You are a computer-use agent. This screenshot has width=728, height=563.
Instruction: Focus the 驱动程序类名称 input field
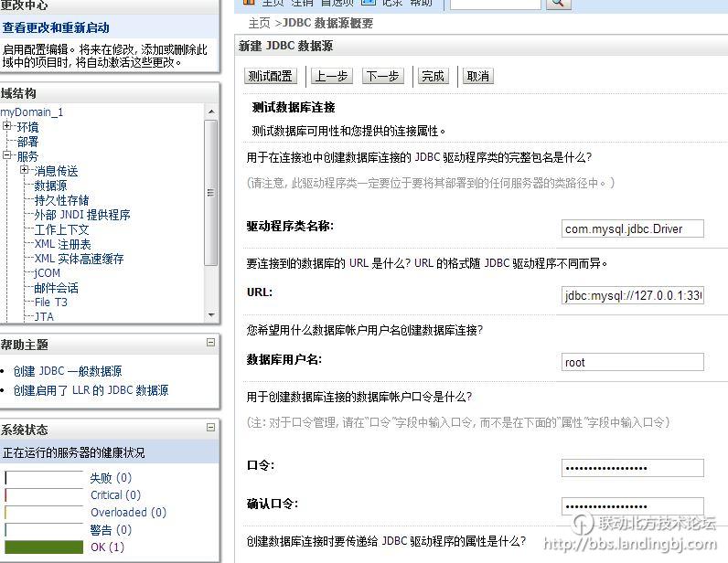tap(632, 228)
